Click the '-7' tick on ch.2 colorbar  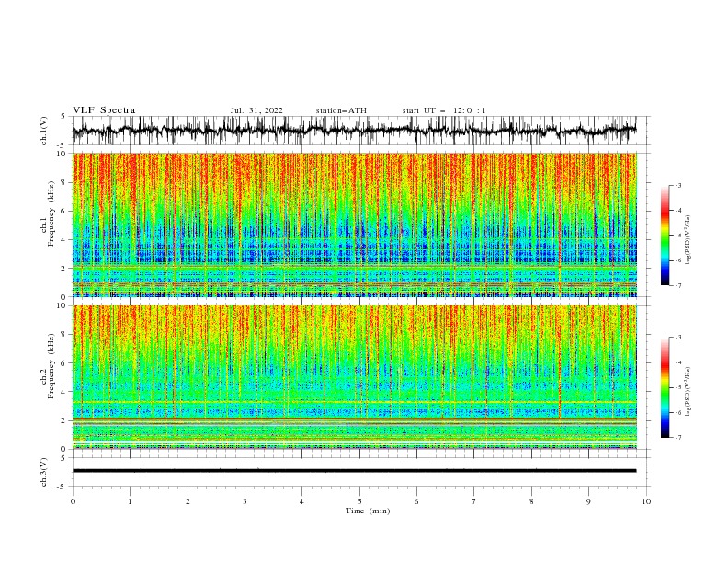[x=677, y=438]
